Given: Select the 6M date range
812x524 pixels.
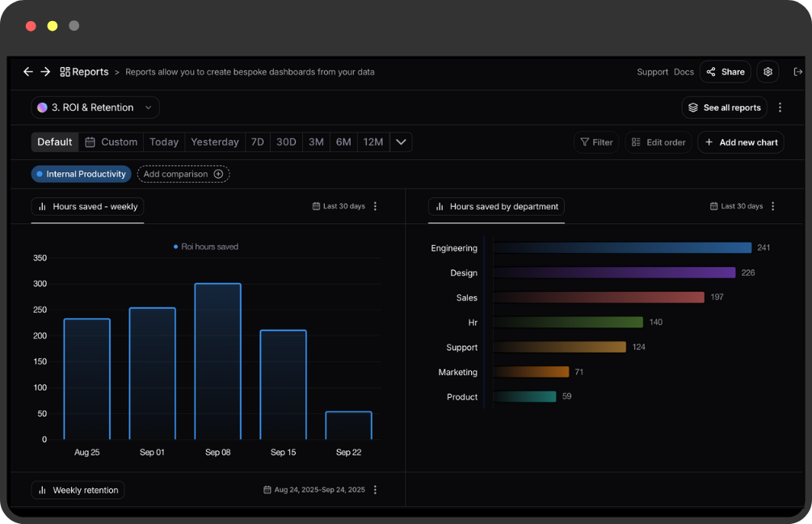Looking at the screenshot, I should pos(343,142).
